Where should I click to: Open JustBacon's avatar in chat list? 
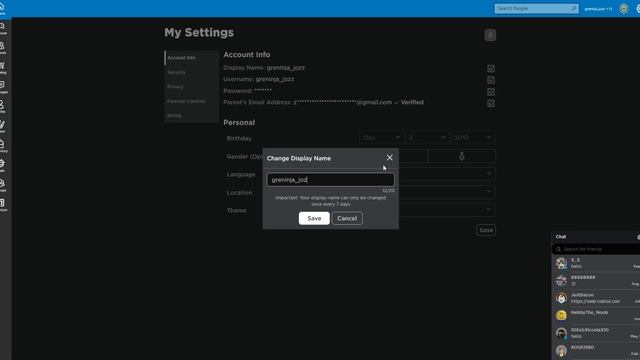pos(561,298)
